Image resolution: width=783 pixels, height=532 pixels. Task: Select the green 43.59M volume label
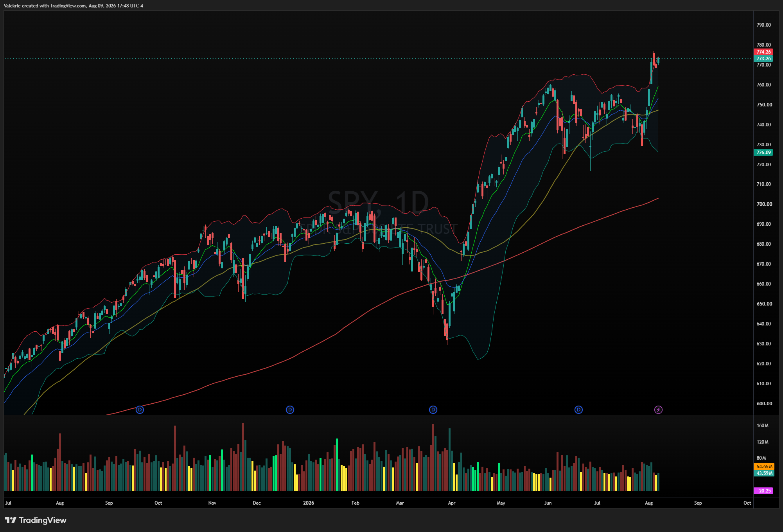coord(764,473)
